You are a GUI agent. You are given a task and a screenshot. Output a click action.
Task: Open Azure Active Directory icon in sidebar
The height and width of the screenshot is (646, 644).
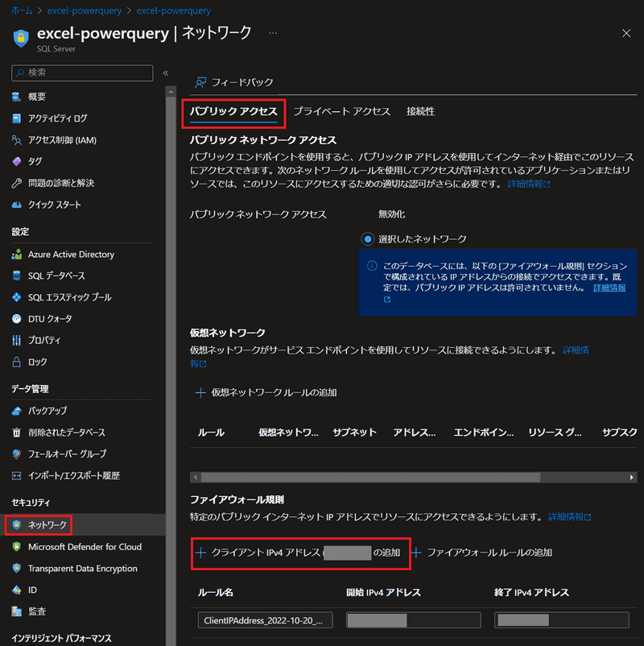pos(18,255)
